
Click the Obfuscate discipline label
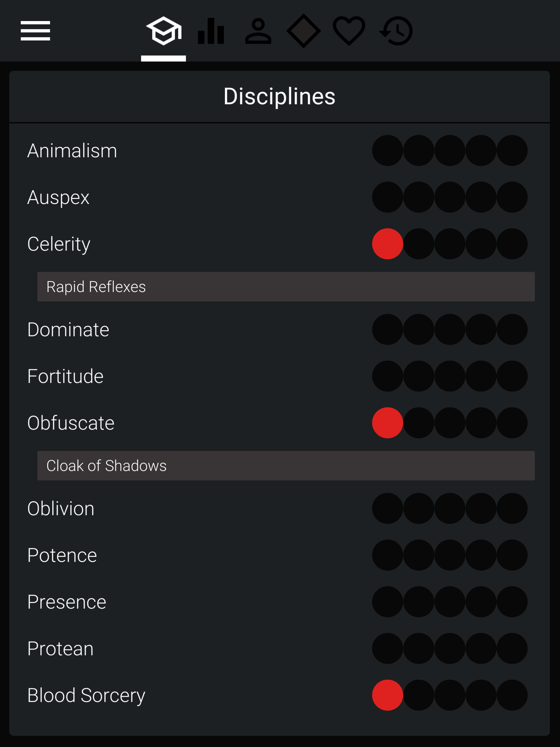pos(71,423)
